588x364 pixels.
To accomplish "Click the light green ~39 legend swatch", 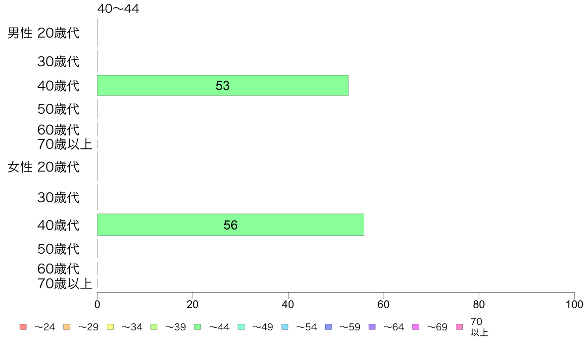I will point(154,327).
